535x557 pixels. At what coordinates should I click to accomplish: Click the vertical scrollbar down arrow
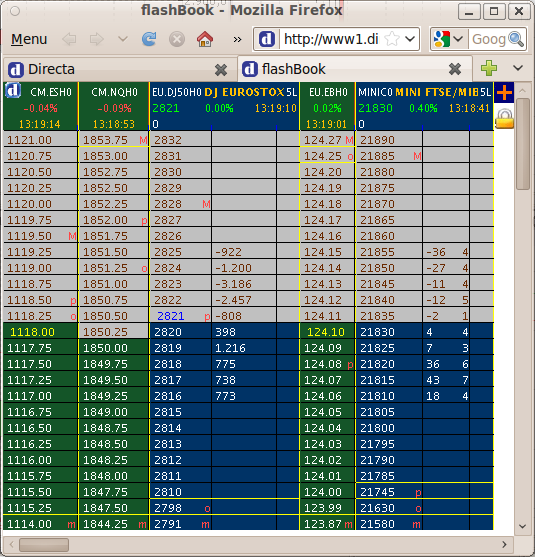pos(523,526)
